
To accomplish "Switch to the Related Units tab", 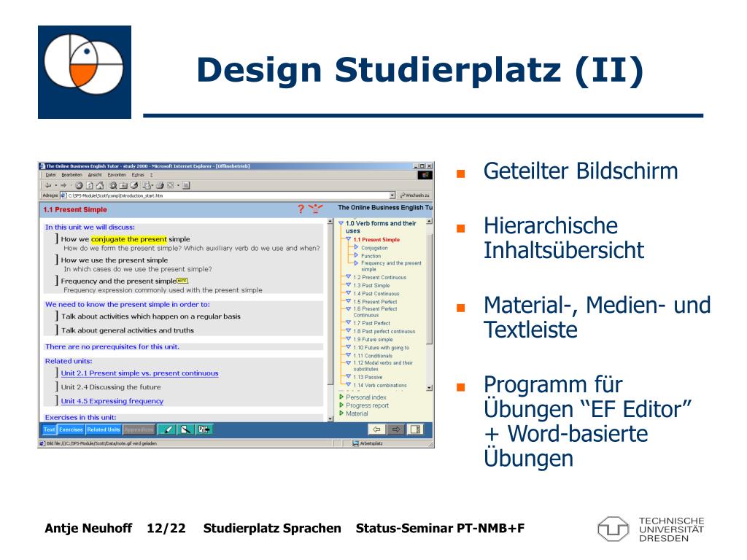I will click(104, 429).
